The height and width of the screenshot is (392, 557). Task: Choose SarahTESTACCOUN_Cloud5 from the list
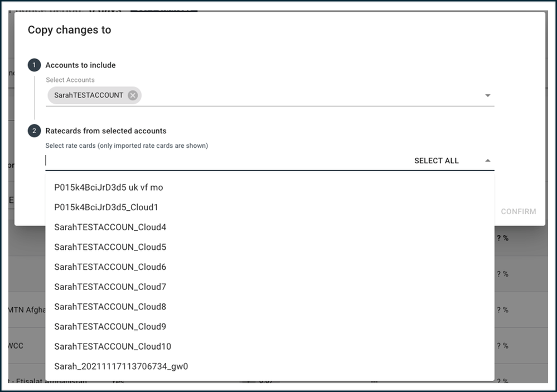click(270, 247)
